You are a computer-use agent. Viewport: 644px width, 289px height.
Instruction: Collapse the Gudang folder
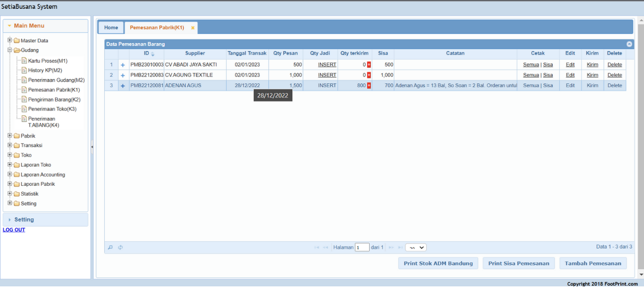[10, 50]
